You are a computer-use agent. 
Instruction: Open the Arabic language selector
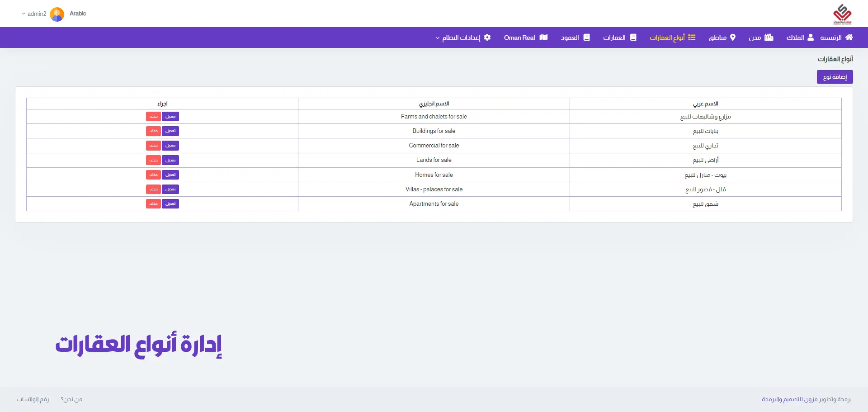point(78,14)
